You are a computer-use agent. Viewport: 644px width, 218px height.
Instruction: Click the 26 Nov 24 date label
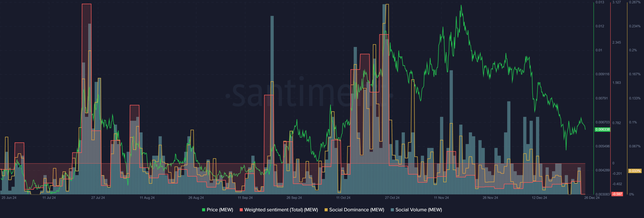tap(490, 198)
